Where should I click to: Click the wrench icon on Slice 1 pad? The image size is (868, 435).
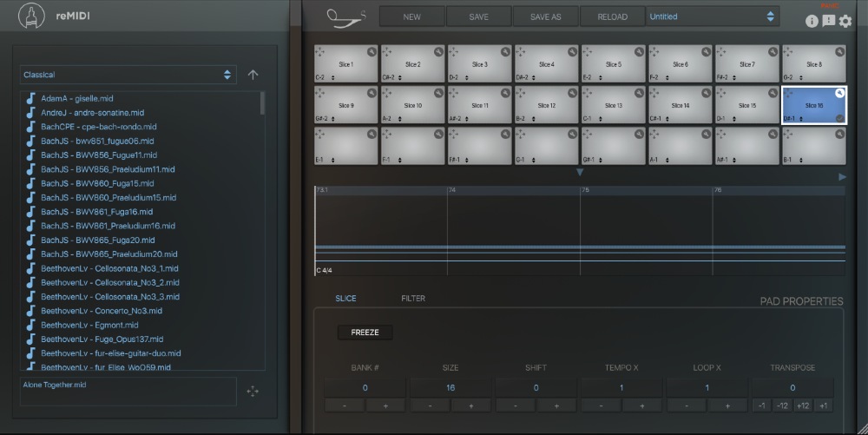coord(372,51)
